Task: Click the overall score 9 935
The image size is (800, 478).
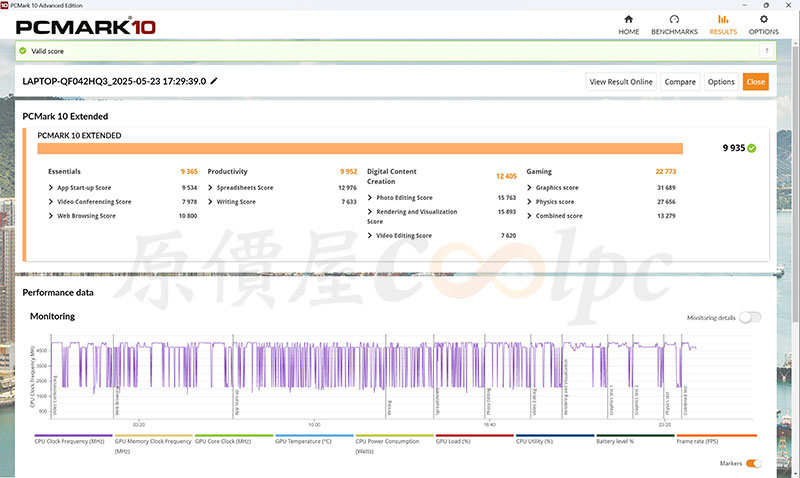Action: click(734, 148)
